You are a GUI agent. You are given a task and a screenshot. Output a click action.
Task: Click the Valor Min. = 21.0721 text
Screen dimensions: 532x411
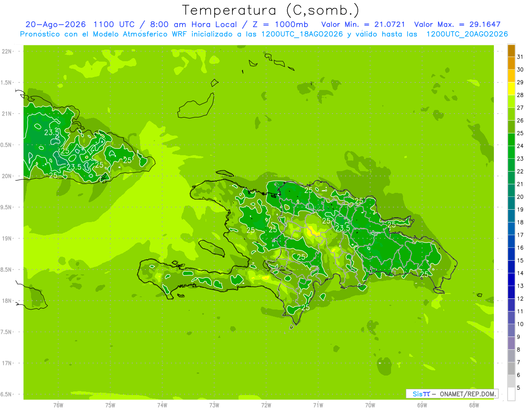click(x=363, y=24)
